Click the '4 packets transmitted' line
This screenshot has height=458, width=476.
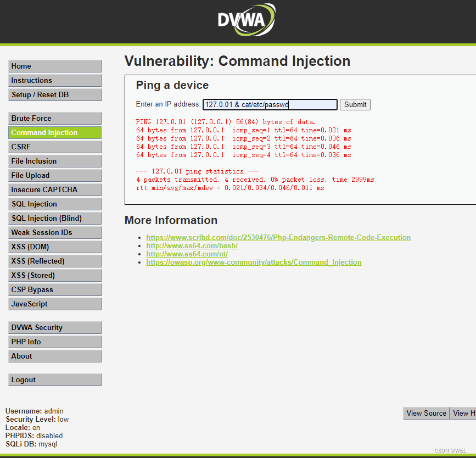tap(255, 180)
